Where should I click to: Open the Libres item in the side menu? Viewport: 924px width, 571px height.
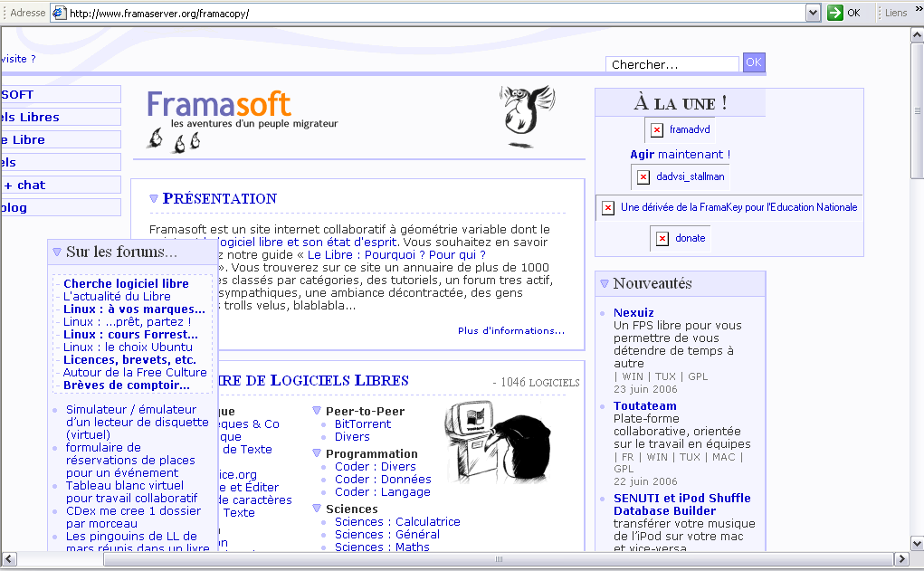[61, 118]
